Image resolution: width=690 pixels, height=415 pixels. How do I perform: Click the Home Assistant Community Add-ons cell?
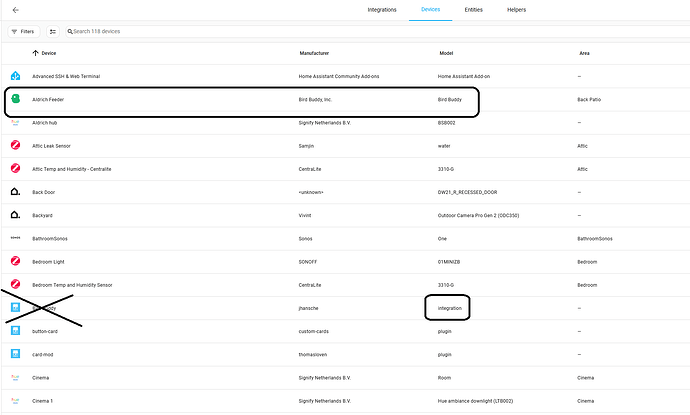[x=339, y=77]
